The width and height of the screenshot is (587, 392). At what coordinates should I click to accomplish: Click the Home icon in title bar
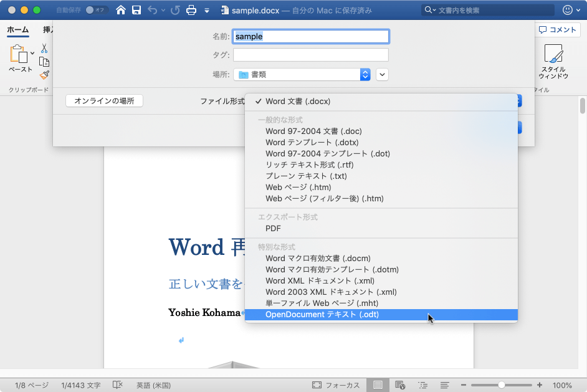click(120, 10)
